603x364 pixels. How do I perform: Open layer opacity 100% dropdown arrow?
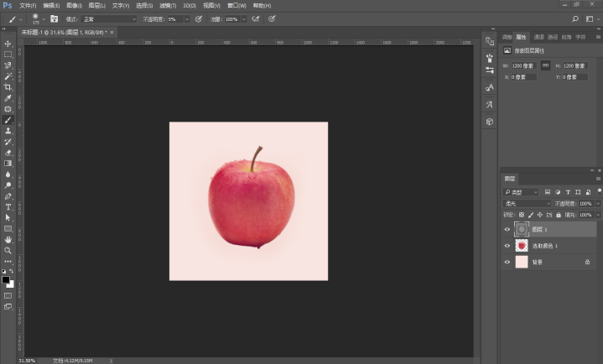point(598,203)
